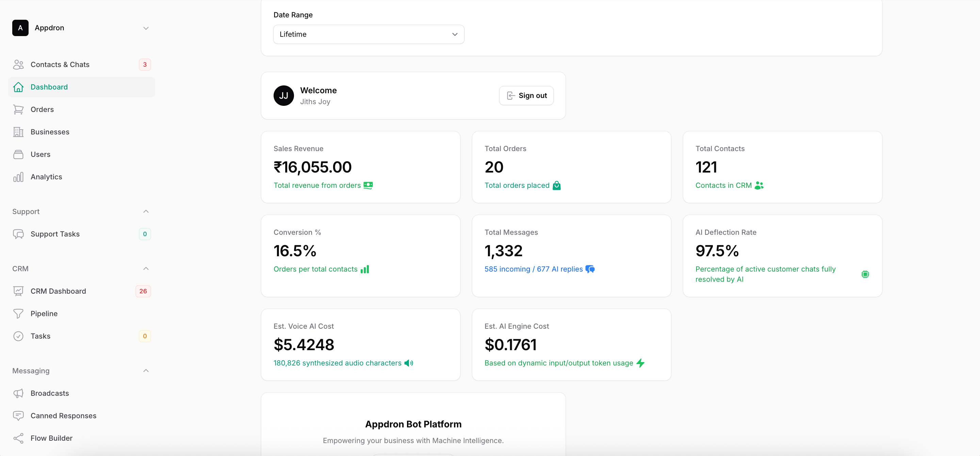Viewport: 980px width, 456px height.
Task: Click the Flow Builder share-nodes icon
Action: pos(18,438)
